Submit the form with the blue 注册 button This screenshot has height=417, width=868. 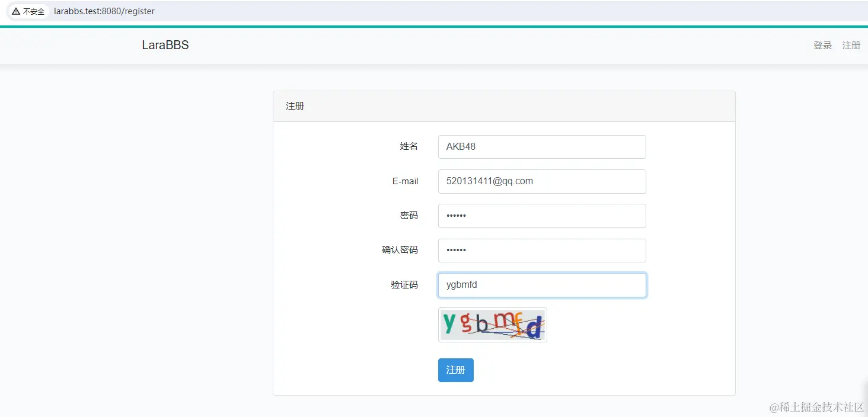pyautogui.click(x=456, y=370)
